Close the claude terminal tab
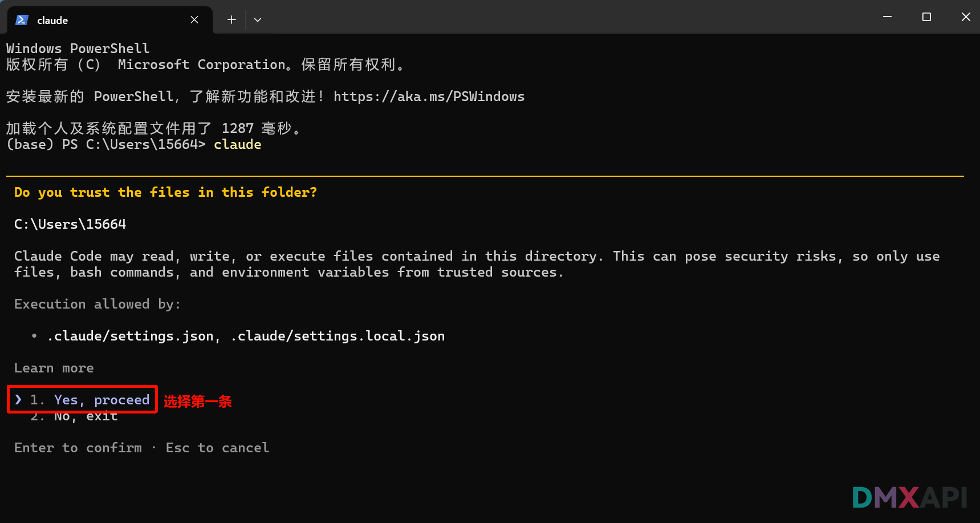Screen dimensions: 980x523 (194, 20)
